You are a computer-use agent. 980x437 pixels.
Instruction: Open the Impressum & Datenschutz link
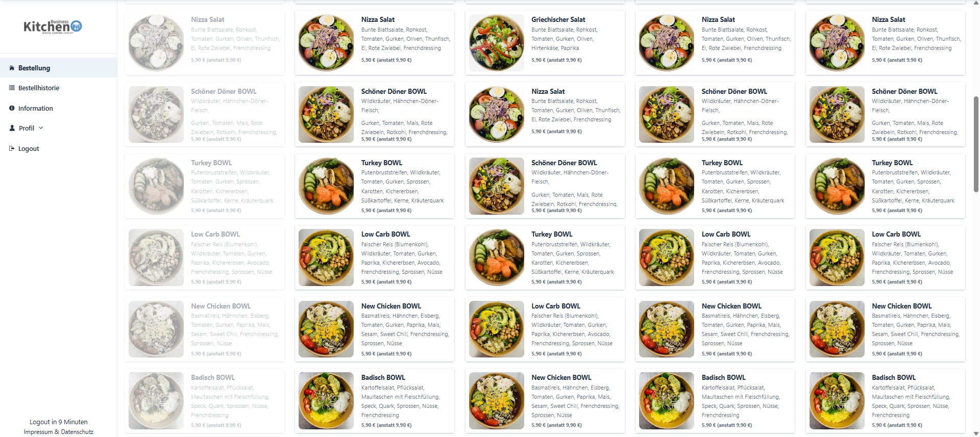coord(59,432)
